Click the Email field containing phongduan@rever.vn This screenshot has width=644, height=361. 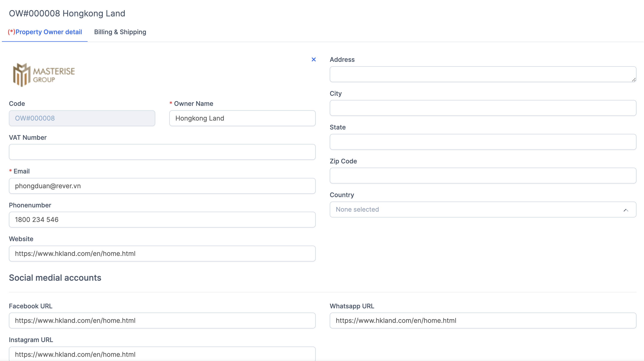coord(162,186)
